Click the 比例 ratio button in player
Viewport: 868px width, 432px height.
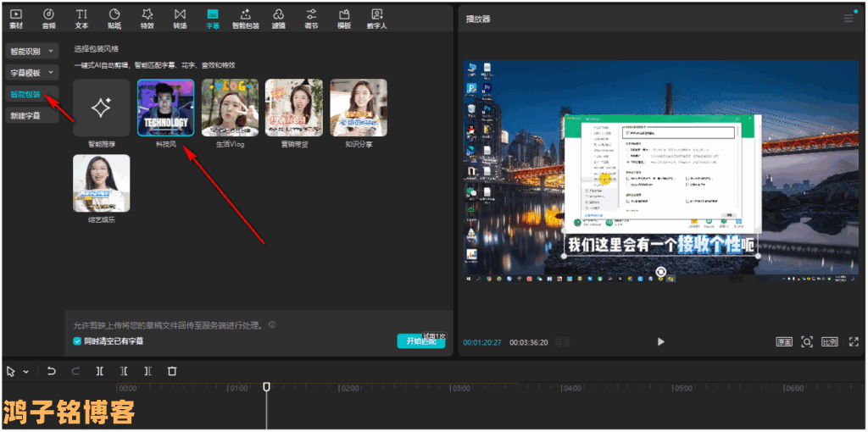(x=830, y=341)
